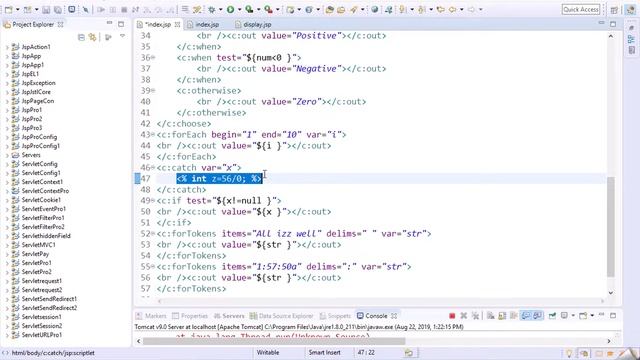This screenshot has width=640, height=360.
Task: Minimize the Project Explorer view
Action: 109,24
